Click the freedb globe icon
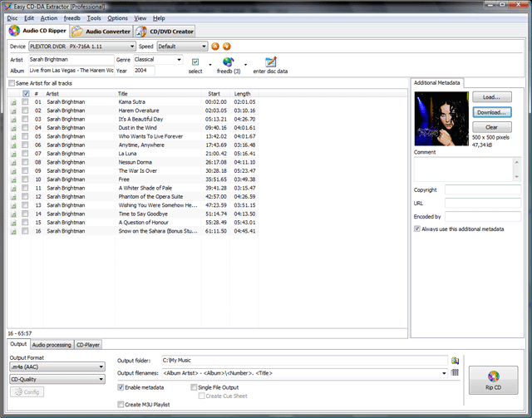Image resolution: width=532 pixels, height=418 pixels. [229, 61]
